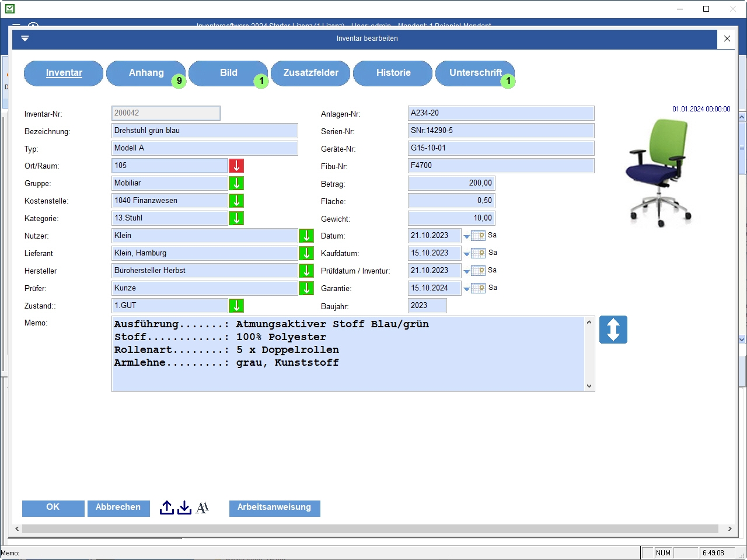The width and height of the screenshot is (747, 560).
Task: Click the green application icon in the title bar
Action: click(10, 9)
